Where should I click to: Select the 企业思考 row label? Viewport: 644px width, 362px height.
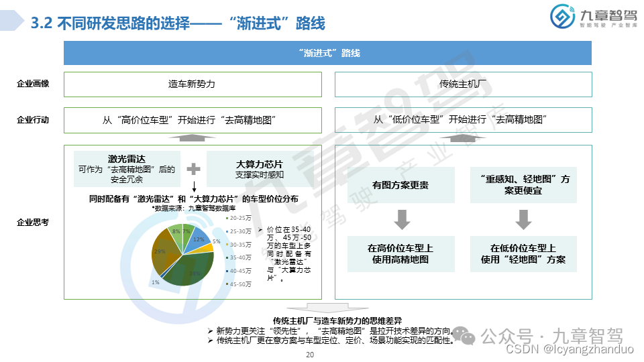click(33, 223)
